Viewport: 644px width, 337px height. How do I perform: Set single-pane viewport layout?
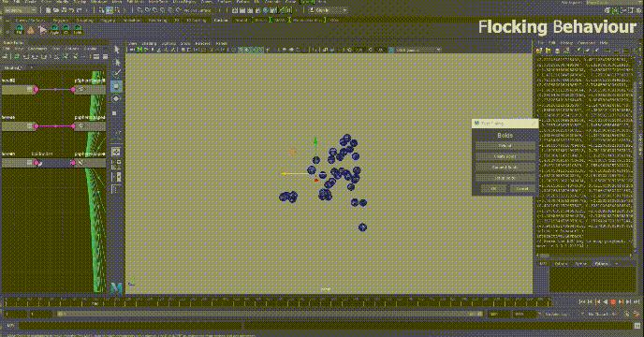click(x=116, y=152)
